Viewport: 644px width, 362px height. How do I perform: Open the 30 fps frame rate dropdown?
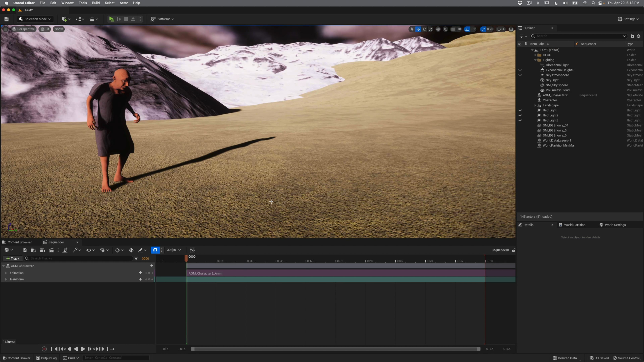click(174, 250)
